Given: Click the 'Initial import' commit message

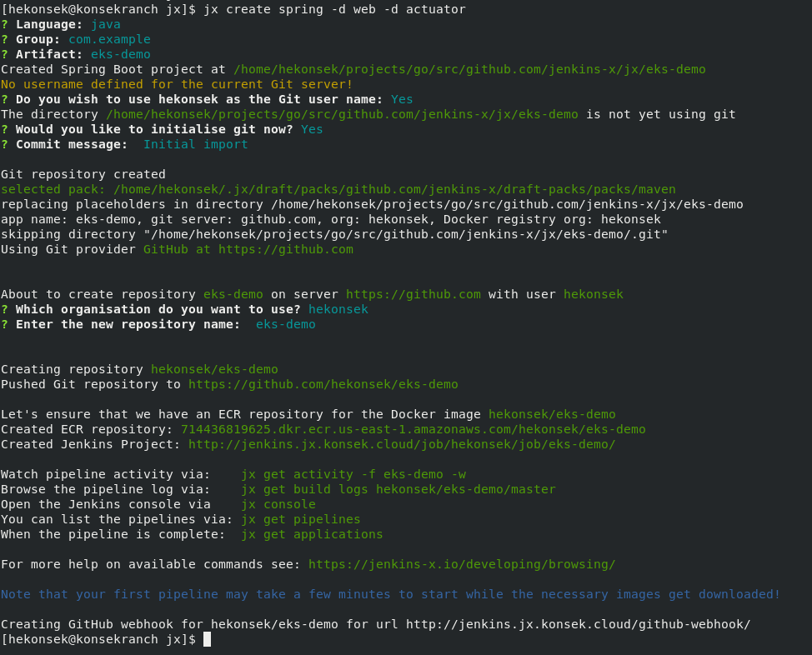Looking at the screenshot, I should point(196,144).
